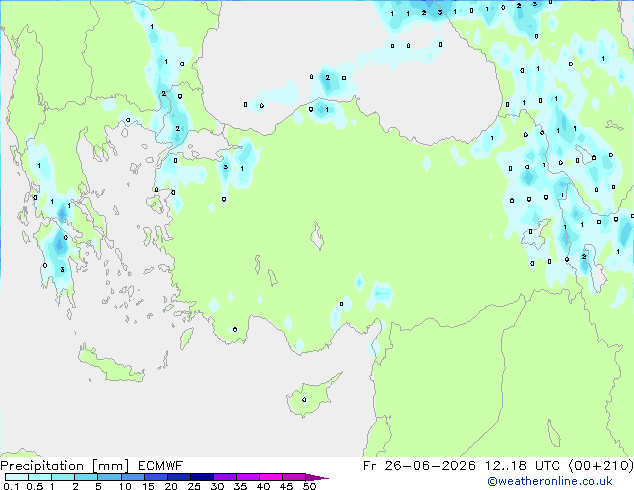Select the legend label "10"

point(125,486)
